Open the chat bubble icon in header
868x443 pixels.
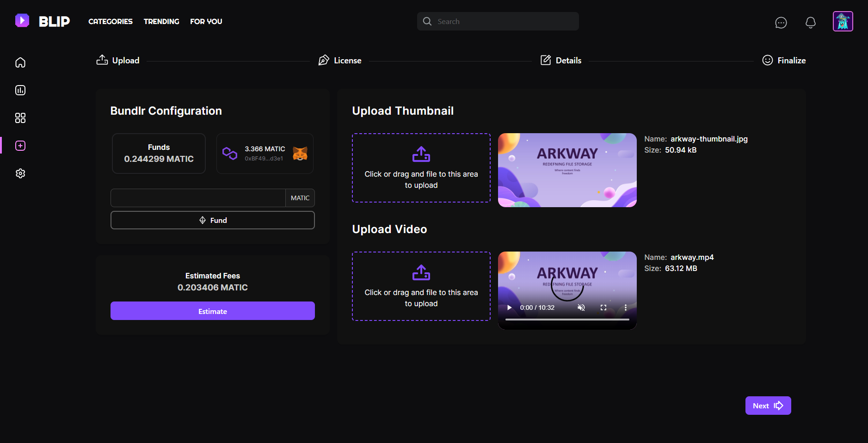pyautogui.click(x=781, y=22)
